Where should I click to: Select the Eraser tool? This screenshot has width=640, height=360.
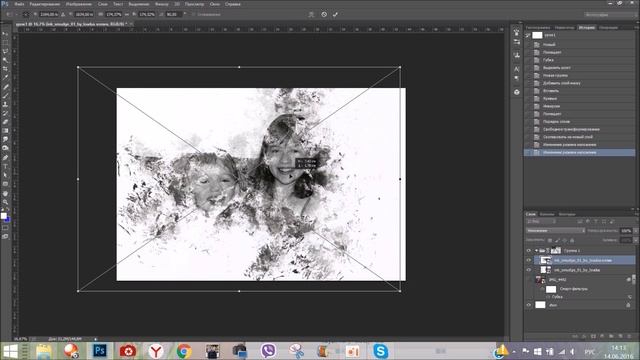(5, 122)
